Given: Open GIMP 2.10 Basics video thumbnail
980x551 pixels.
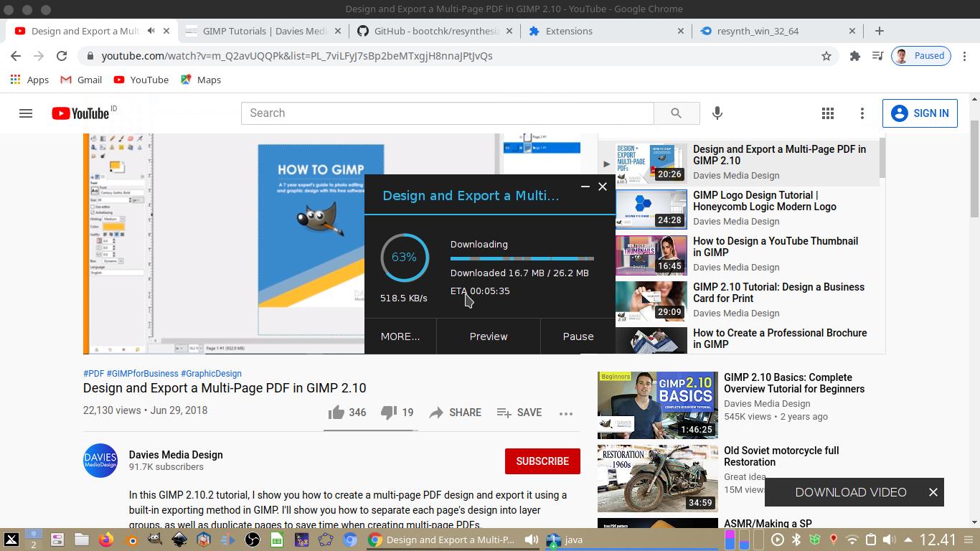Looking at the screenshot, I should click(x=658, y=405).
